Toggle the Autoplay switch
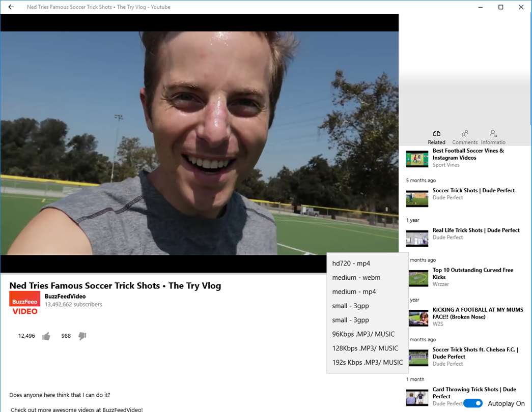Viewport: 532px width, 412px height. click(x=473, y=403)
